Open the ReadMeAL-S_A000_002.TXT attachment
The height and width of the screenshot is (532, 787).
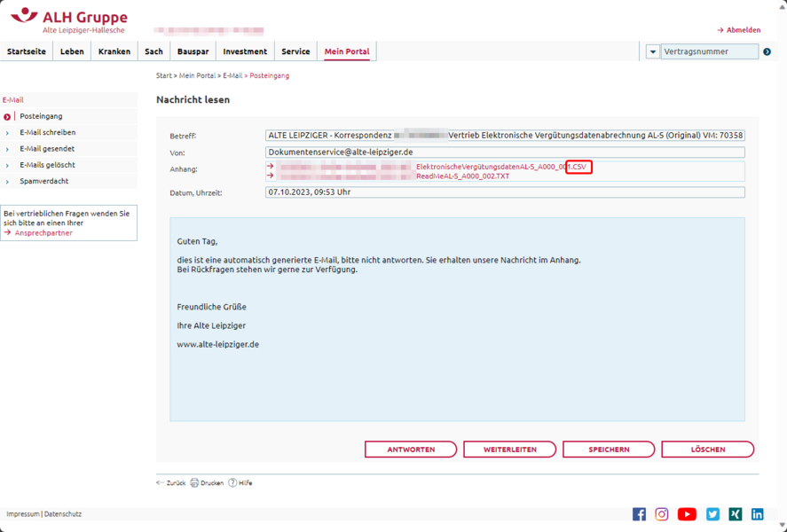click(463, 176)
